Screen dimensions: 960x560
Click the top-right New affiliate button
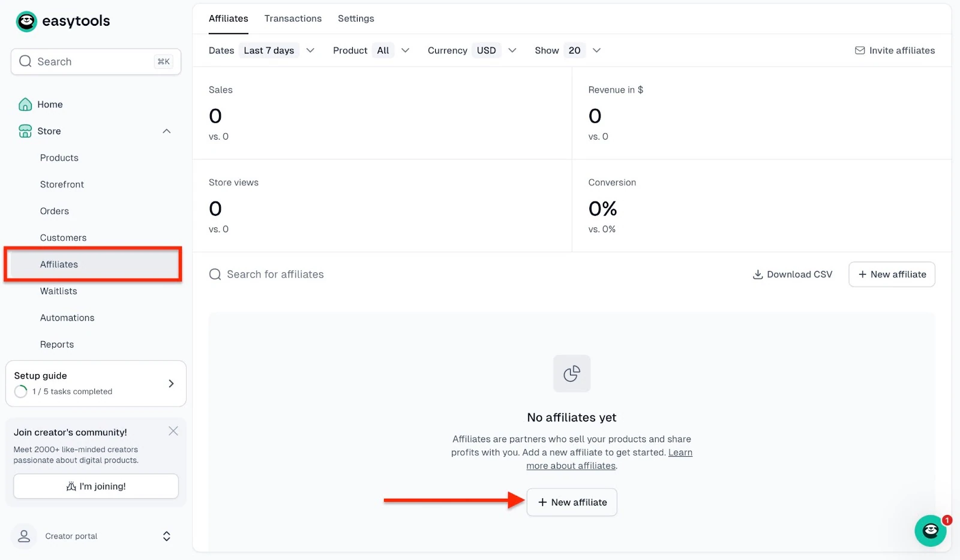[892, 274]
